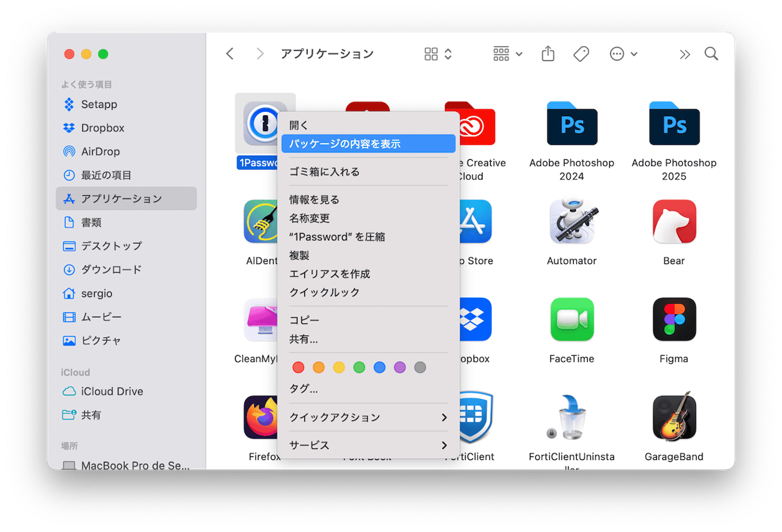
Task: Select the GarageBand app icon
Action: pyautogui.click(x=674, y=417)
